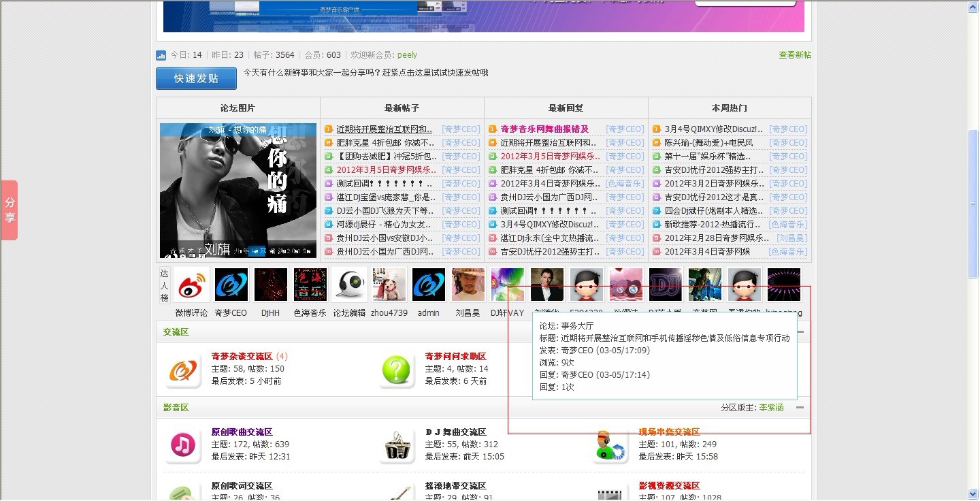Click the 现场串烧交流区 forum icon

coord(610,447)
